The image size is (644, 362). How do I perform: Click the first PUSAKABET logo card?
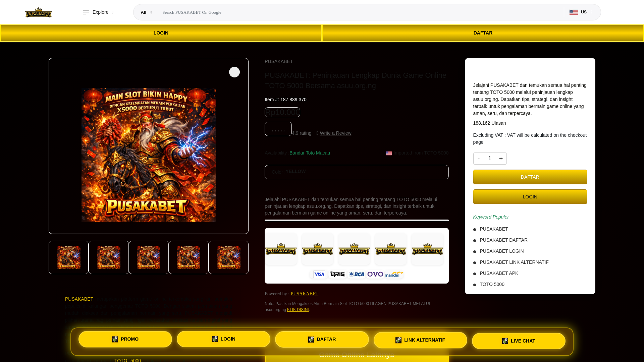(x=281, y=249)
